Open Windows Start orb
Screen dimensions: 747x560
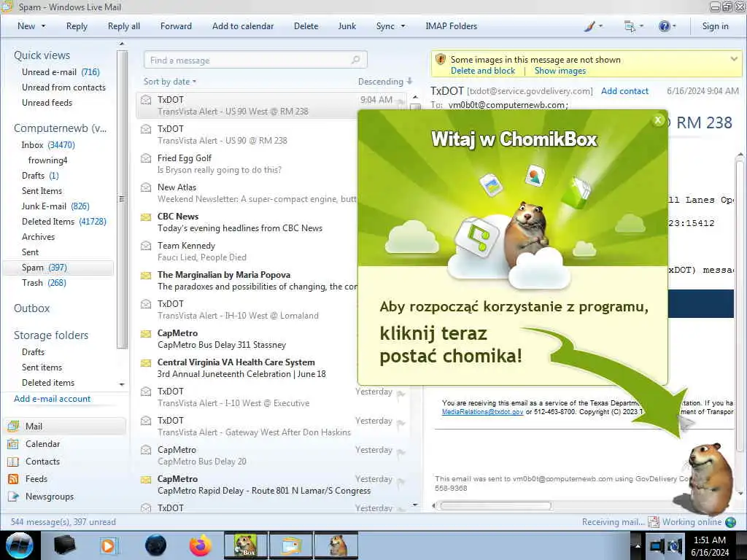19,545
